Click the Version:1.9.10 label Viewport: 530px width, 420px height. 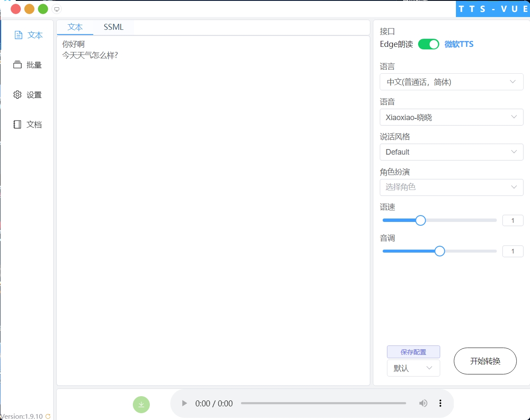(22, 417)
